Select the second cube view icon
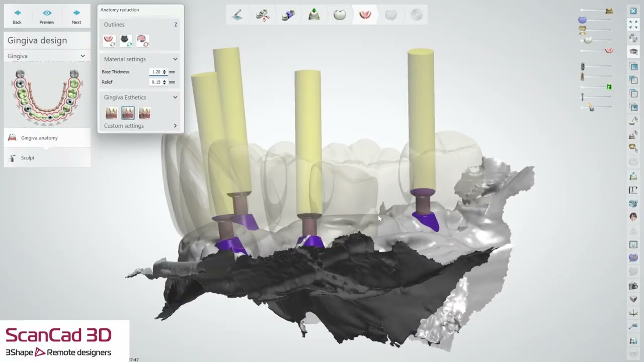The image size is (644, 362). 633,80
